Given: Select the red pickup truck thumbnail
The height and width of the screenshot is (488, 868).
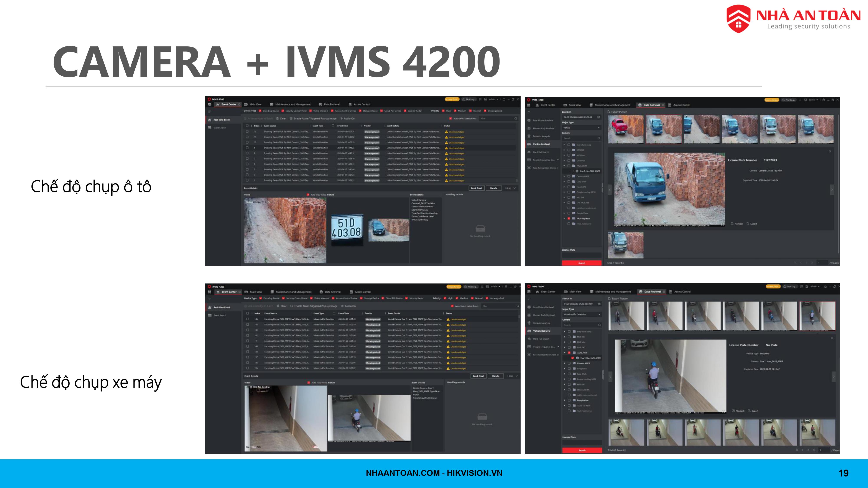Looking at the screenshot, I should [x=626, y=129].
